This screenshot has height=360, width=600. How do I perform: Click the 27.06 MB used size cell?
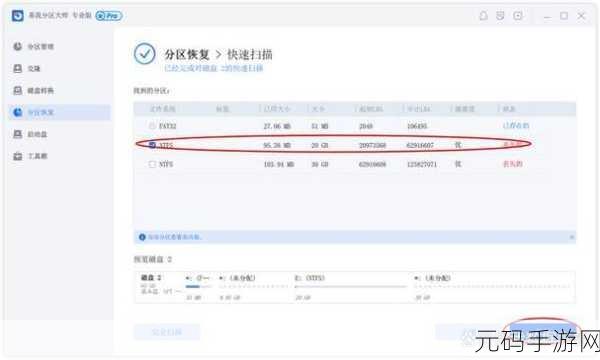pos(277,126)
